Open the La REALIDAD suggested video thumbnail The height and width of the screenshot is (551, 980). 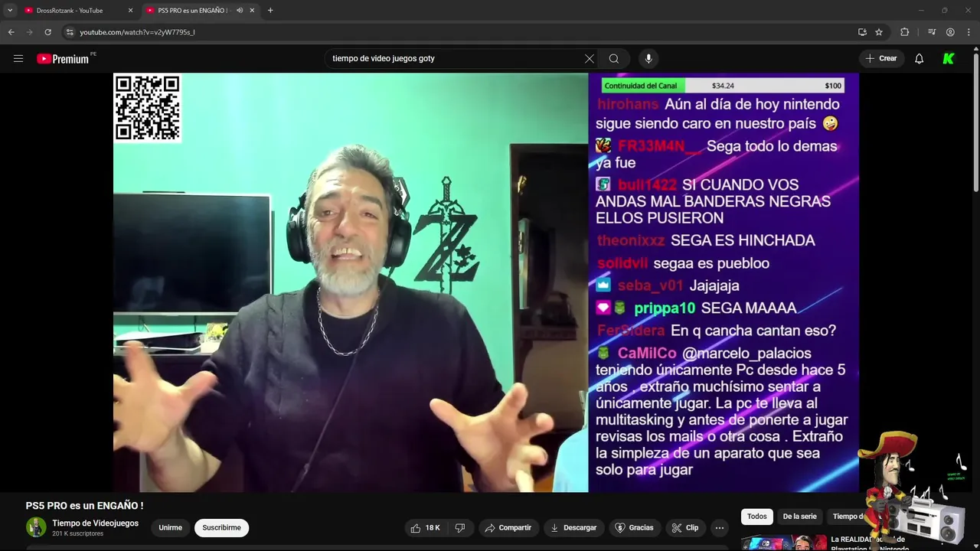click(x=783, y=543)
